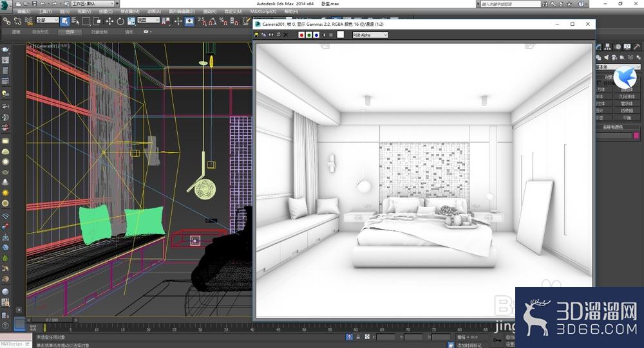Click the 四棱锥 object button
This screenshot has width=644, height=348.
pos(627,111)
